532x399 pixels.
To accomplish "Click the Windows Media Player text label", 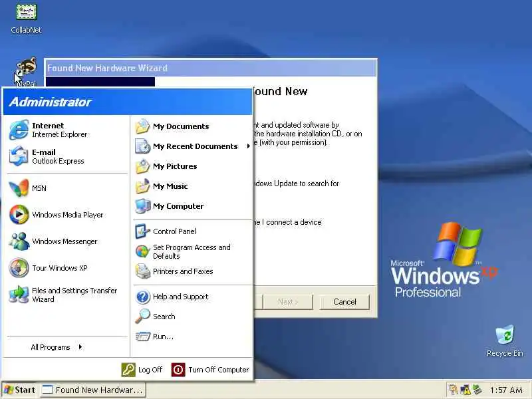I will tap(68, 215).
